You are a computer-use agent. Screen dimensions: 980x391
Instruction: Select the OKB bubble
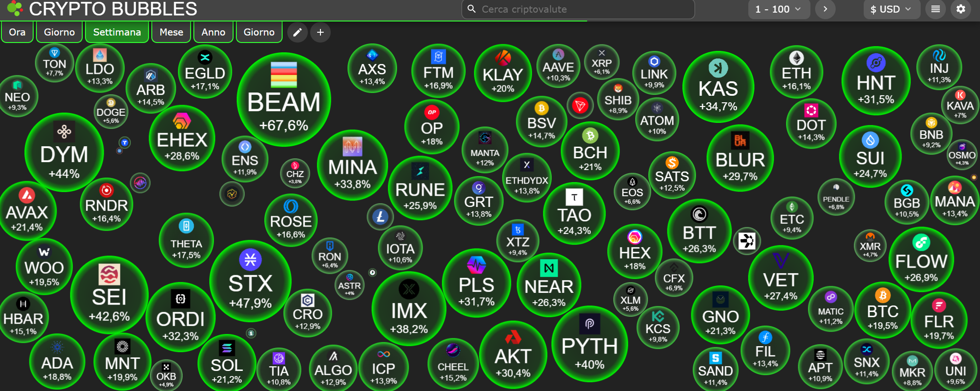[166, 376]
